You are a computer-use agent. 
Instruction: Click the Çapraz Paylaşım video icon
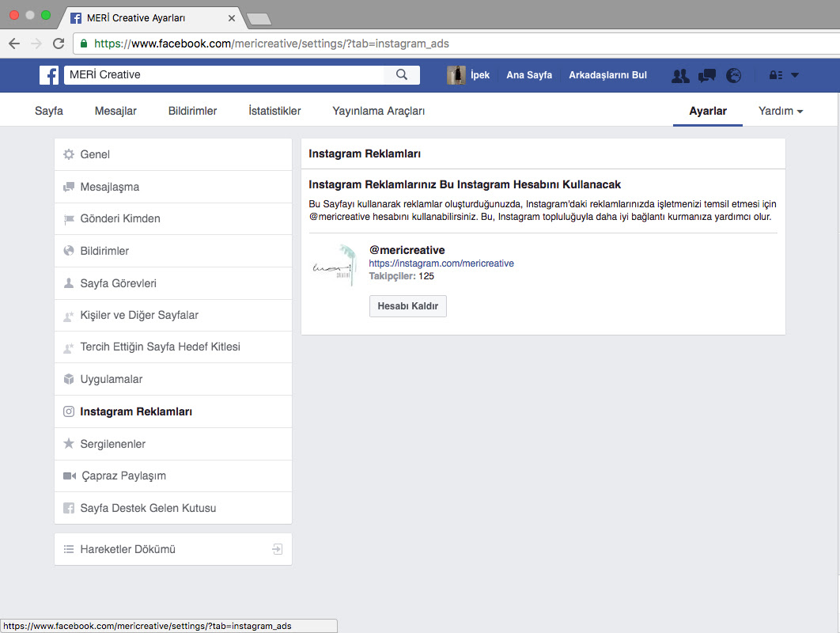pos(70,476)
